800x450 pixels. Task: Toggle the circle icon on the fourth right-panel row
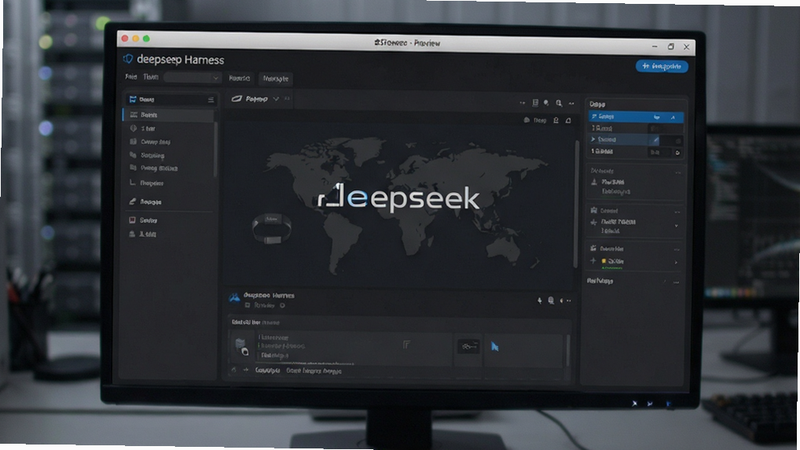tap(678, 153)
